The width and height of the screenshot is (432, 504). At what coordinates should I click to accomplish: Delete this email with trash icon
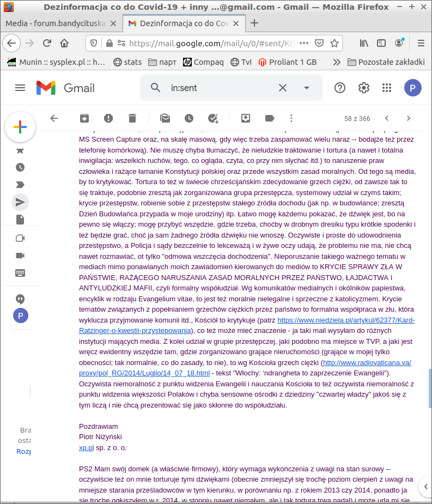[x=132, y=118]
